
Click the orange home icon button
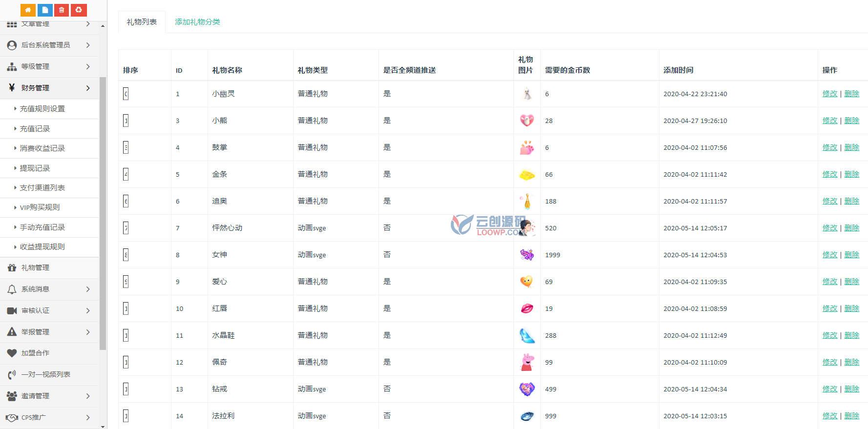click(x=28, y=10)
